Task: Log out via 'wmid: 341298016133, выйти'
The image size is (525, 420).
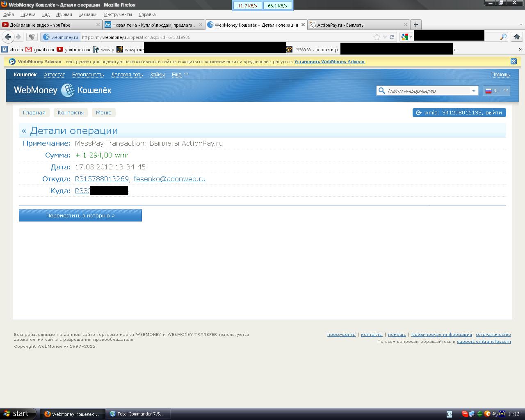Action: click(x=459, y=112)
